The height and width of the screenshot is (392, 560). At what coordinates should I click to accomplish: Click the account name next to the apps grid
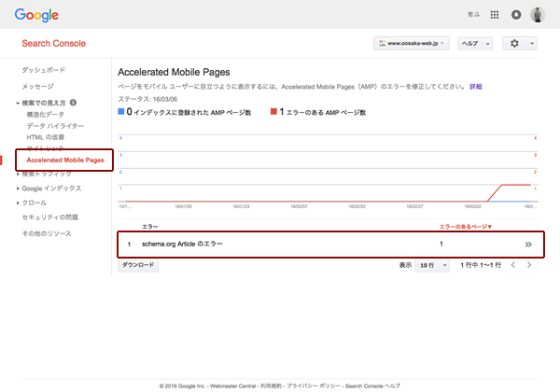click(x=473, y=15)
